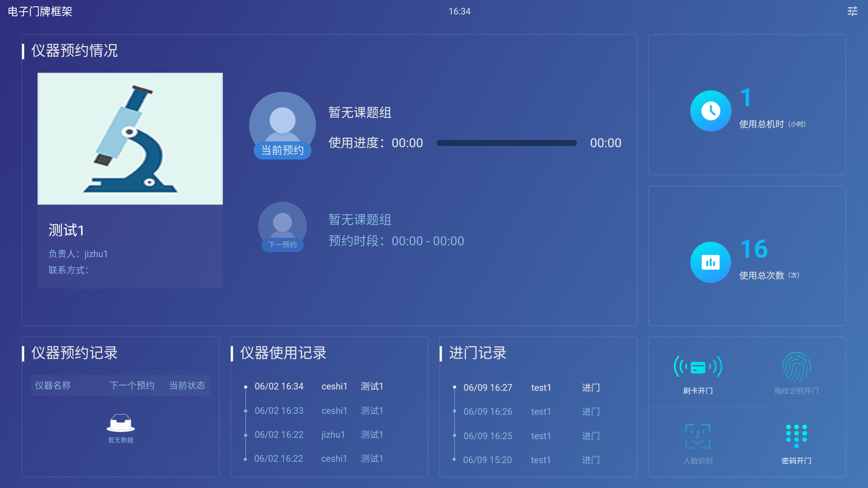Click the 仪器名称 column header
This screenshot has height=488, width=868.
(x=53, y=385)
